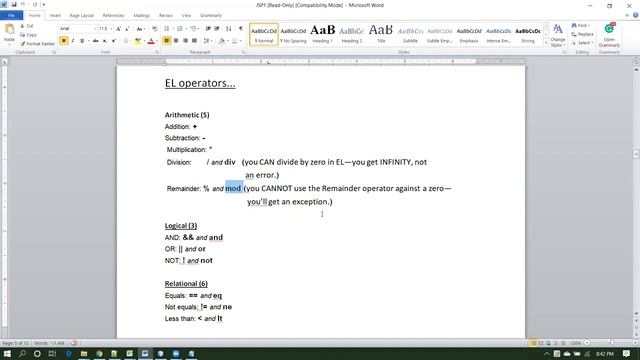Open the Select dropdown in Editing
The height and width of the screenshot is (360, 640).
[x=582, y=43]
